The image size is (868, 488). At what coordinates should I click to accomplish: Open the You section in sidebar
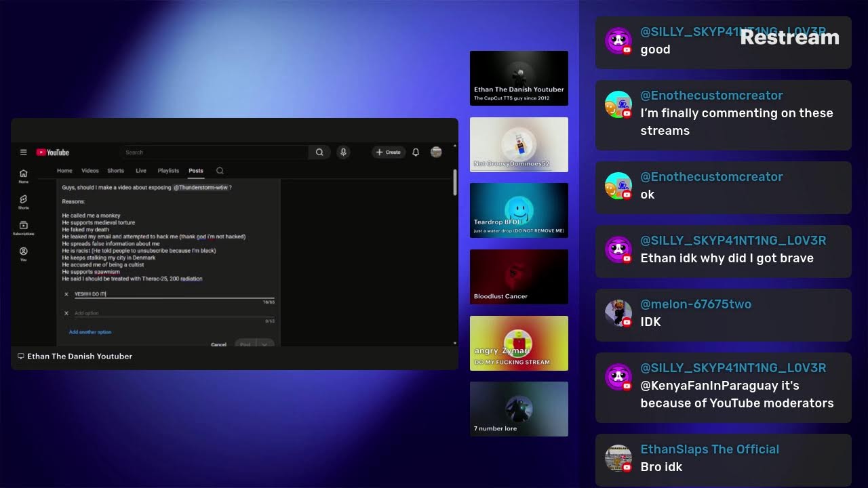pos(23,254)
